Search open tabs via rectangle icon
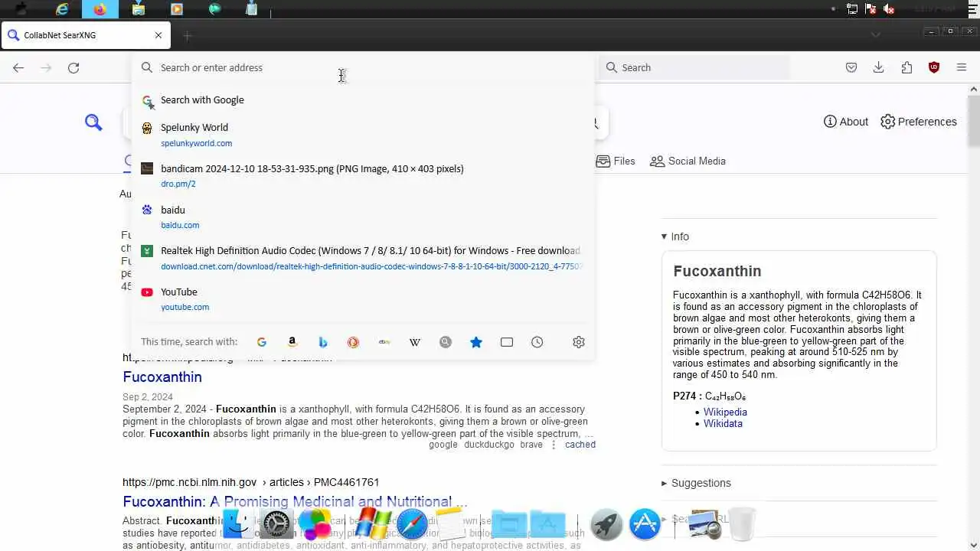The width and height of the screenshot is (980, 551). coord(507,342)
